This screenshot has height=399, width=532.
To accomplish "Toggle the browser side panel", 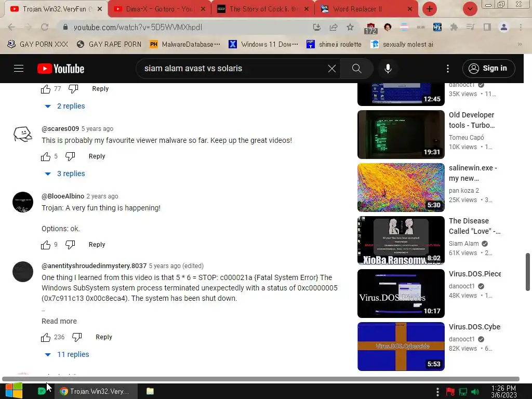I will [x=487, y=27].
